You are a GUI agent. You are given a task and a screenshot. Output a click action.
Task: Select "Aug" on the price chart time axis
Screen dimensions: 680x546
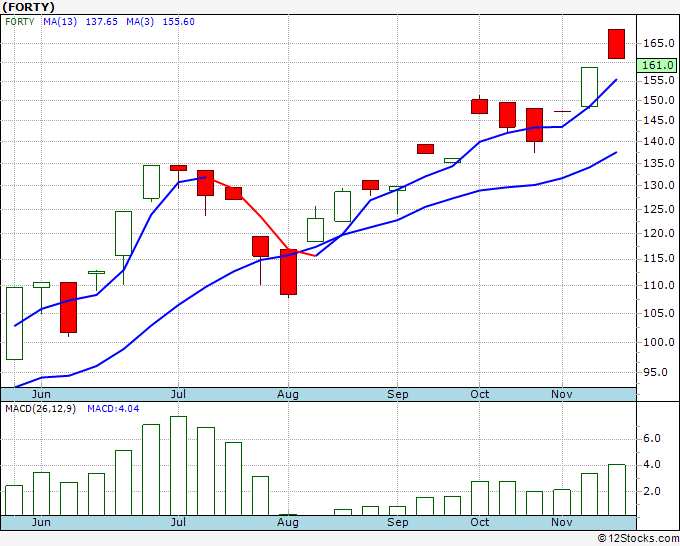[x=288, y=395]
